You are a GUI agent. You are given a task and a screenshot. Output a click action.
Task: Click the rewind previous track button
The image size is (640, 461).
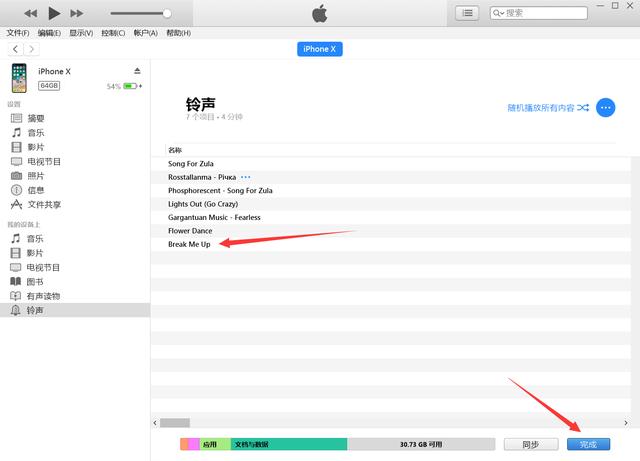pyautogui.click(x=31, y=13)
